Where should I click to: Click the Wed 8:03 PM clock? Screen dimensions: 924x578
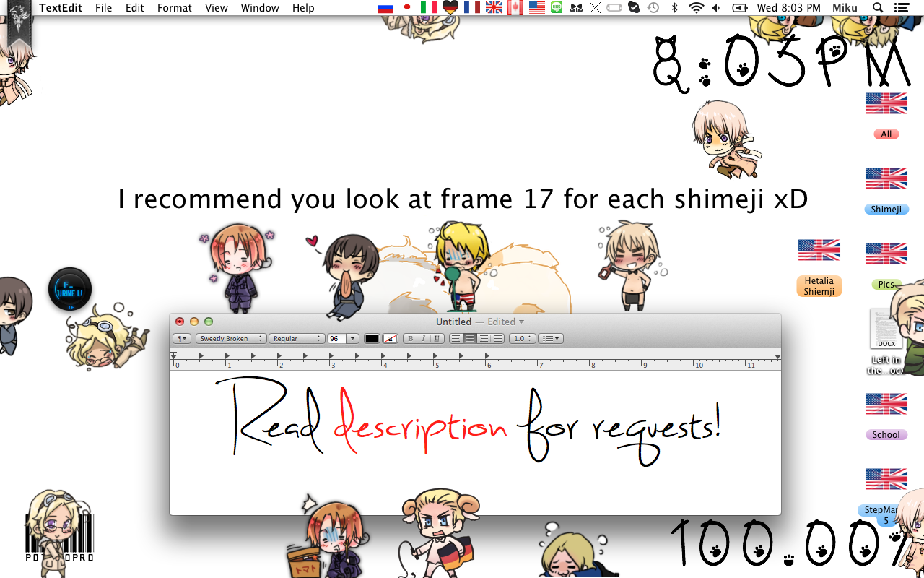pyautogui.click(x=789, y=8)
